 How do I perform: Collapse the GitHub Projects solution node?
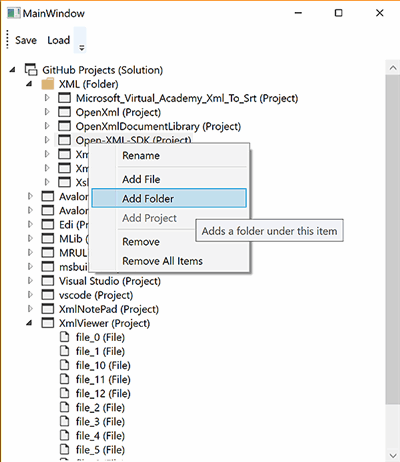tap(12, 70)
